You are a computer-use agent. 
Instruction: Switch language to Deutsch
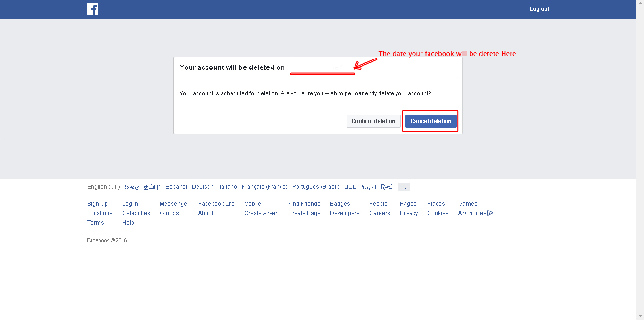click(202, 186)
